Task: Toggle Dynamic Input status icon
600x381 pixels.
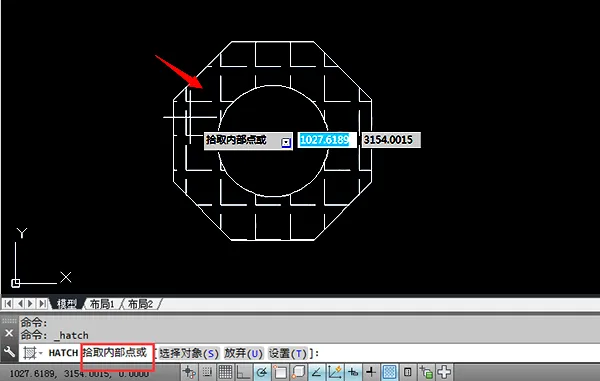Action: [x=353, y=372]
